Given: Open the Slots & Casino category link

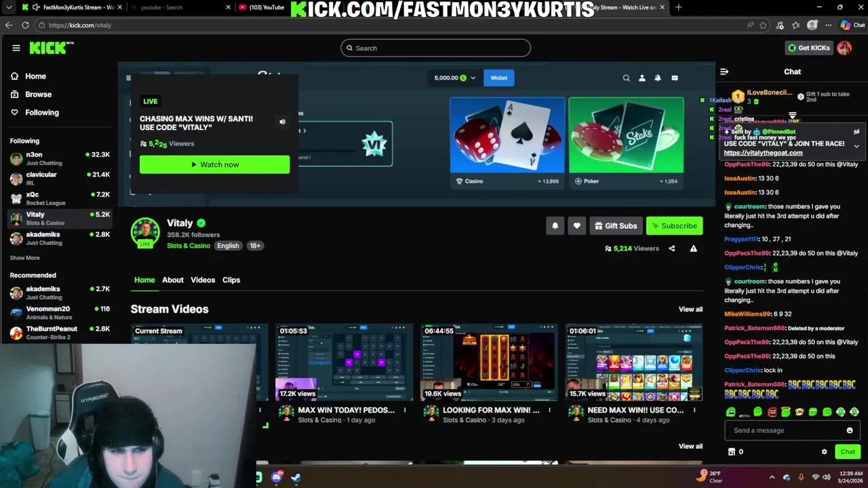Looking at the screenshot, I should [x=189, y=246].
